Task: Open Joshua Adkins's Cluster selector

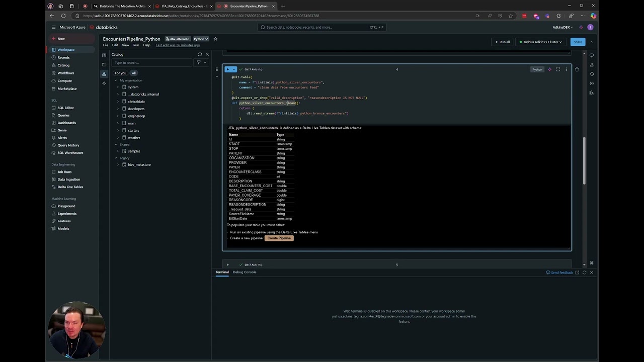Action: click(x=541, y=42)
